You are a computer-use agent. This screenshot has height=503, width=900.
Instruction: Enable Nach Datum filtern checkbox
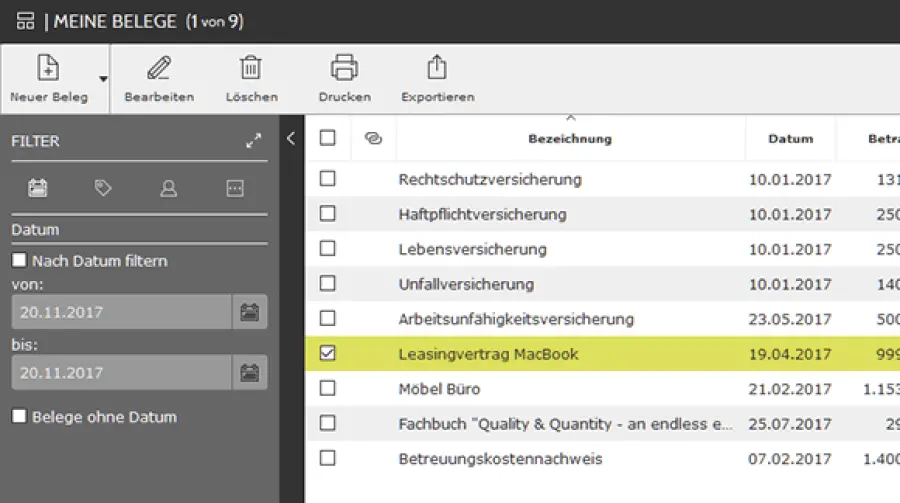pyautogui.click(x=19, y=261)
